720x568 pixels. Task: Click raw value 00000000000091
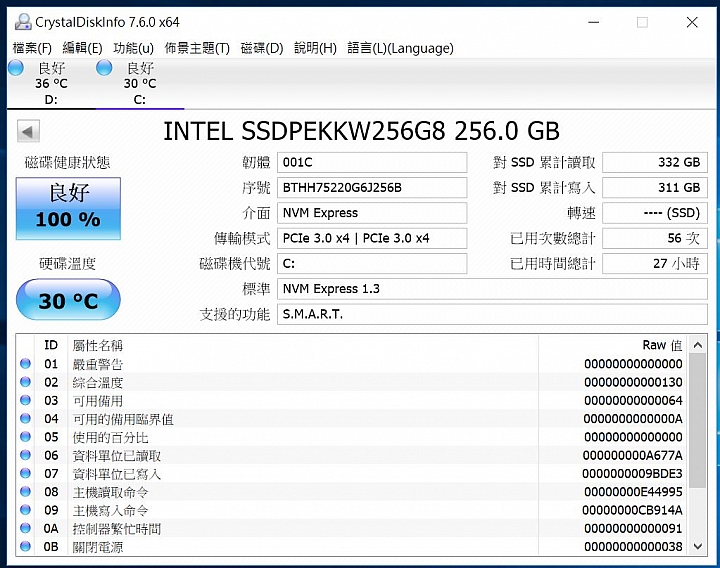[633, 528]
